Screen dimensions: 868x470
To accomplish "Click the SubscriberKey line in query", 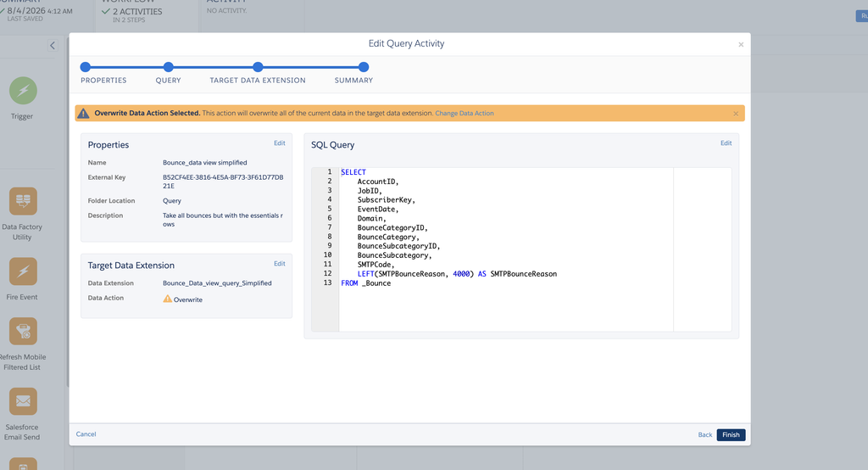I will click(x=387, y=200).
